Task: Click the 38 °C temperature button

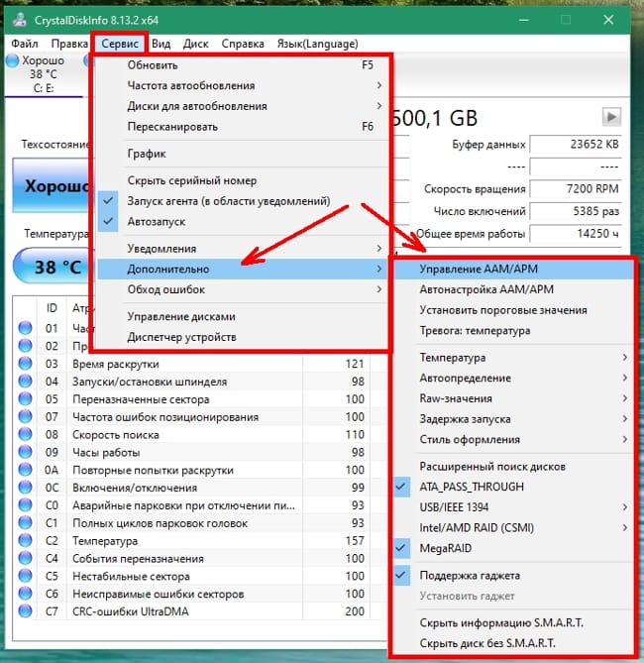Action: coord(53,267)
